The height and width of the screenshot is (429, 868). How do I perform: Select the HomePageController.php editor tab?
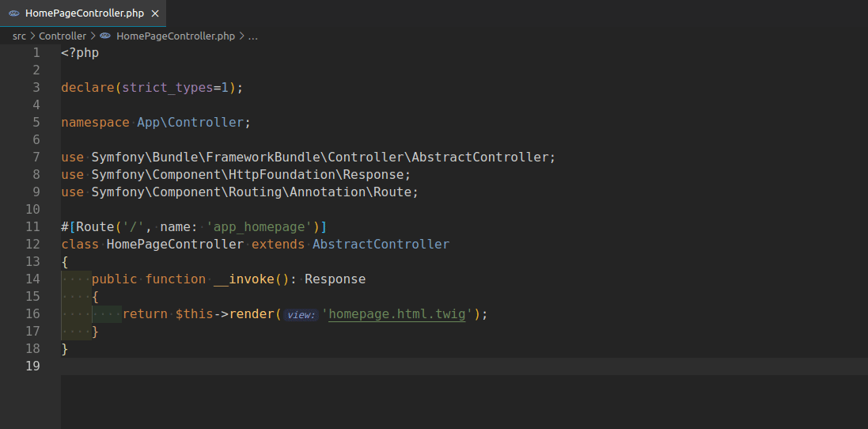83,13
